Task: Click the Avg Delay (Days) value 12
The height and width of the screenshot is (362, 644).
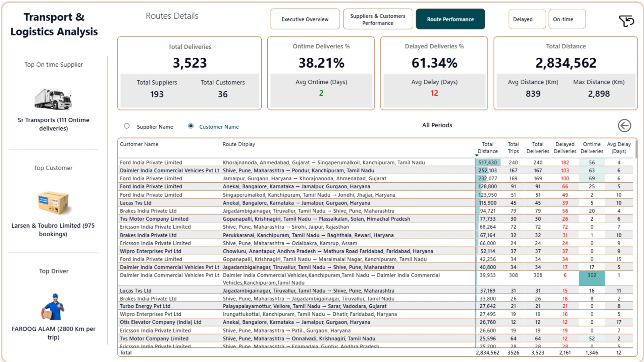Action: [x=434, y=93]
